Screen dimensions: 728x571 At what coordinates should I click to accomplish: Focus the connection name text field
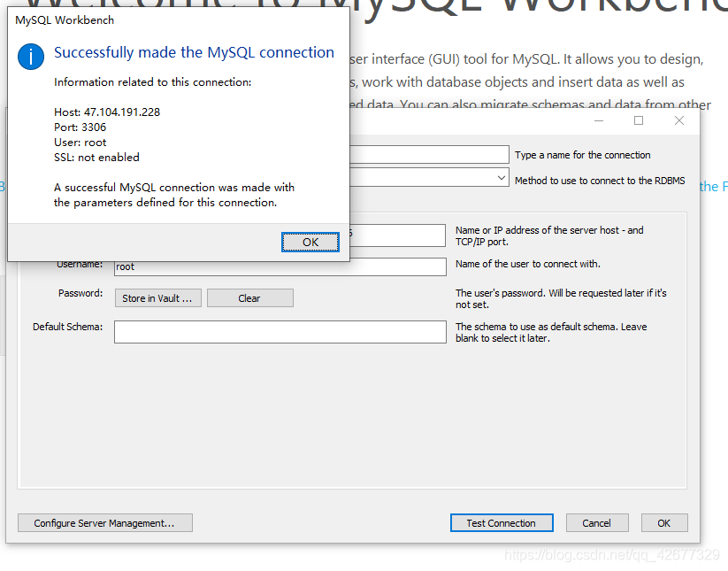(429, 155)
